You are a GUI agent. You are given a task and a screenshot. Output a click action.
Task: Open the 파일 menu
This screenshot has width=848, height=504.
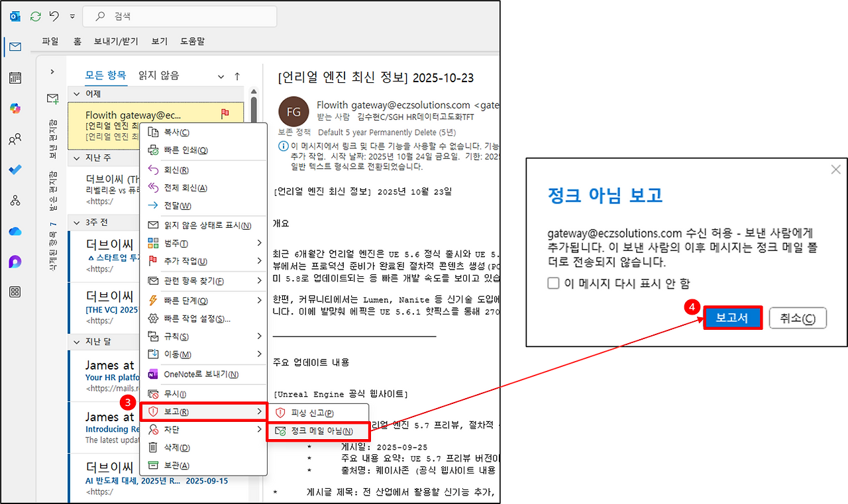coord(50,41)
